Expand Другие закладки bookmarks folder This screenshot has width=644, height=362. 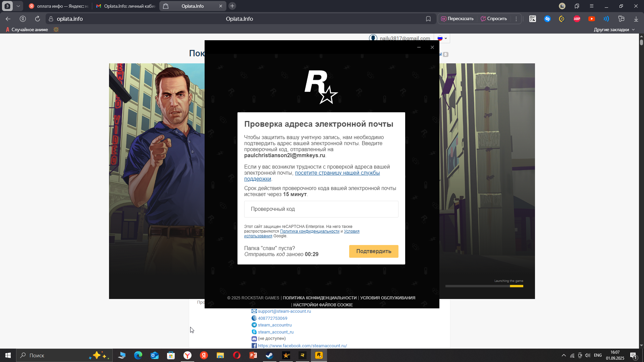(614, 29)
